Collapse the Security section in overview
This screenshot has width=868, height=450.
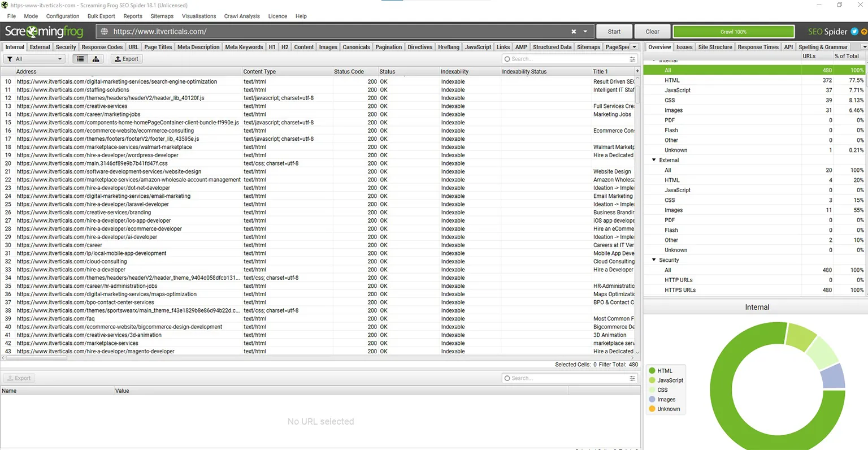[x=654, y=260]
